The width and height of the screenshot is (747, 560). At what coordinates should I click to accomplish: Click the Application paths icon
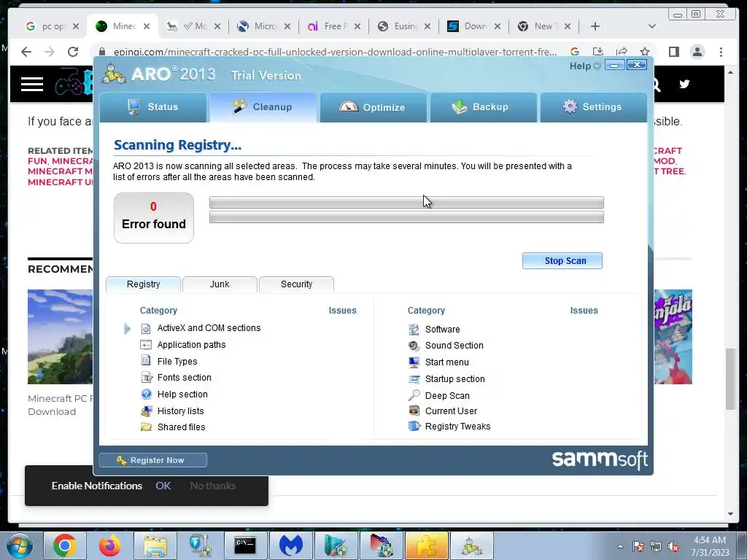(146, 345)
